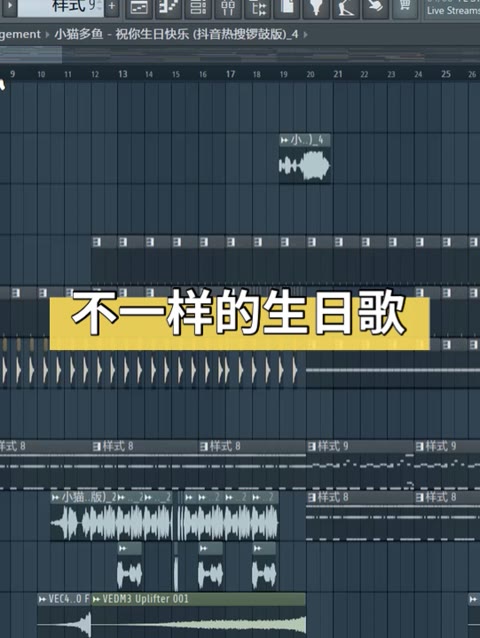Open the channel rack icon in toolbar
The image size is (480, 638).
click(198, 8)
